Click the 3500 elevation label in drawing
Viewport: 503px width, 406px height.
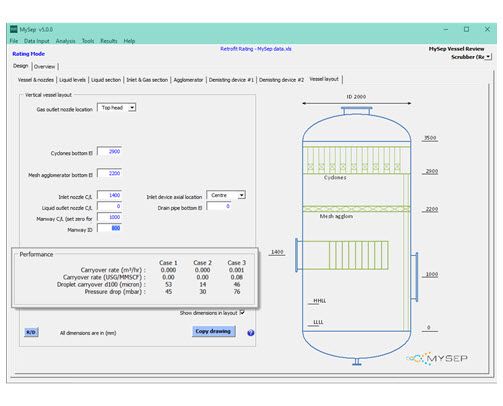[x=430, y=138]
